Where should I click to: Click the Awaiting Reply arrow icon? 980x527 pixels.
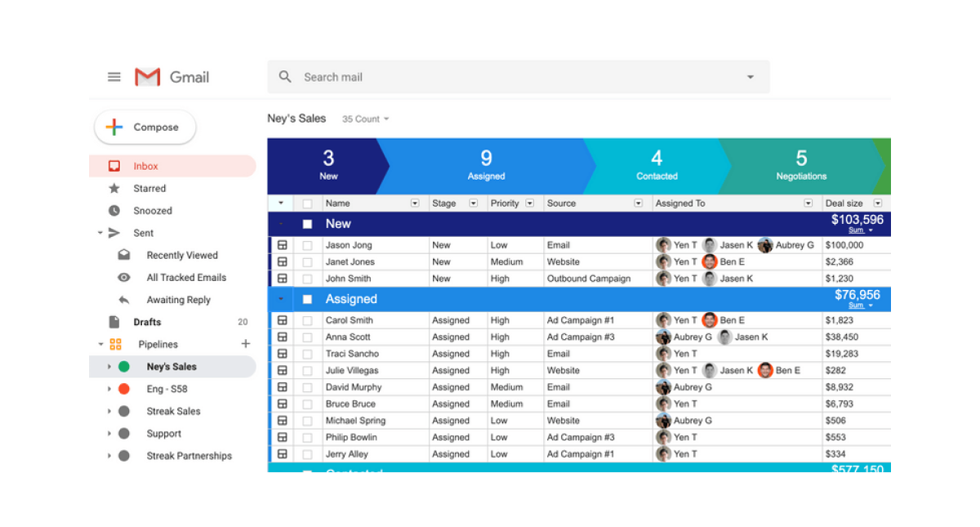(124, 300)
